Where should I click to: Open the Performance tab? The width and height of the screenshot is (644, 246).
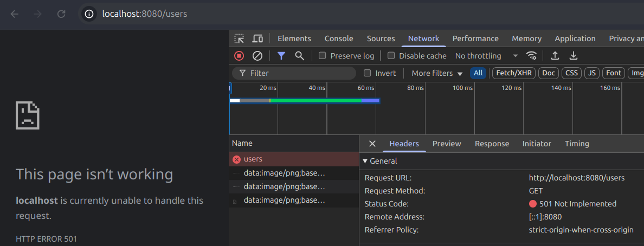(x=475, y=38)
